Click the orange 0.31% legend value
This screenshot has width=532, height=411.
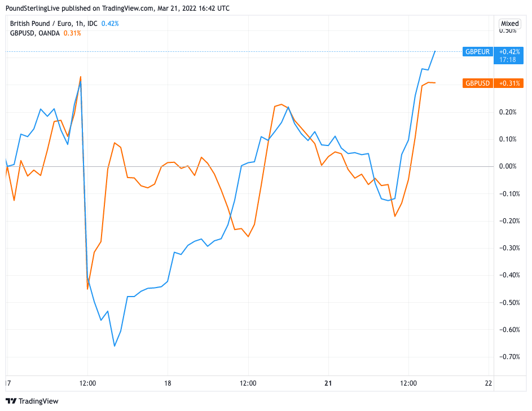[72, 33]
